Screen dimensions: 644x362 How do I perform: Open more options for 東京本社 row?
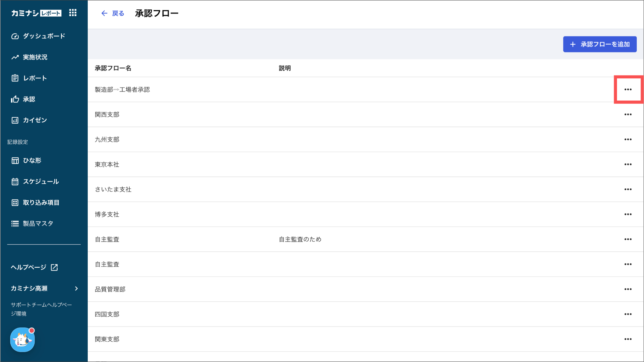[628, 164]
